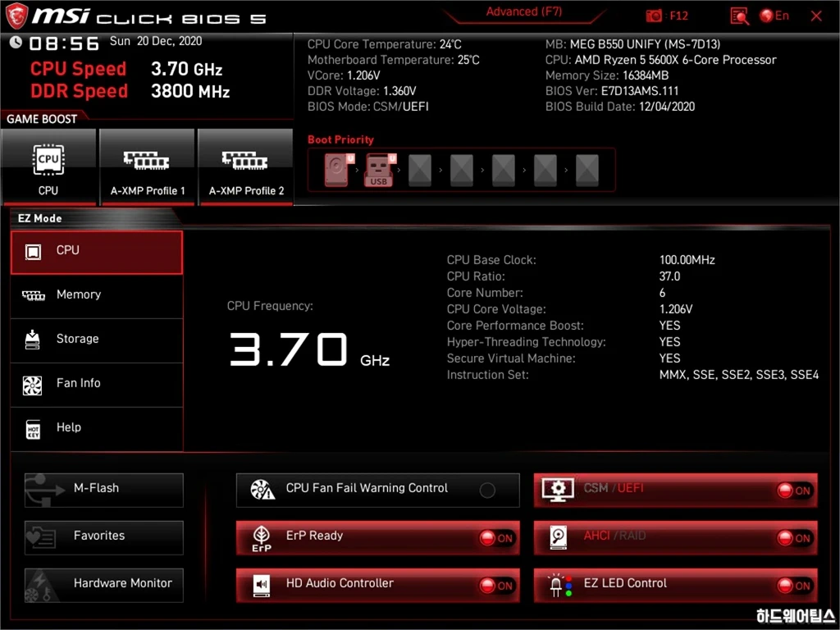The height and width of the screenshot is (630, 840).
Task: Click the Memory Size 16384MB text
Action: coord(607,75)
